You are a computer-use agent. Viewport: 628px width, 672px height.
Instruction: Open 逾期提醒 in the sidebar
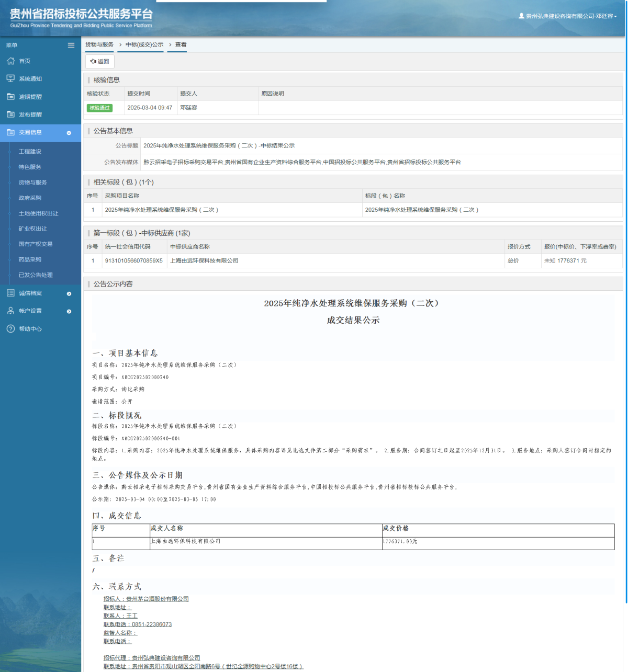(x=30, y=97)
